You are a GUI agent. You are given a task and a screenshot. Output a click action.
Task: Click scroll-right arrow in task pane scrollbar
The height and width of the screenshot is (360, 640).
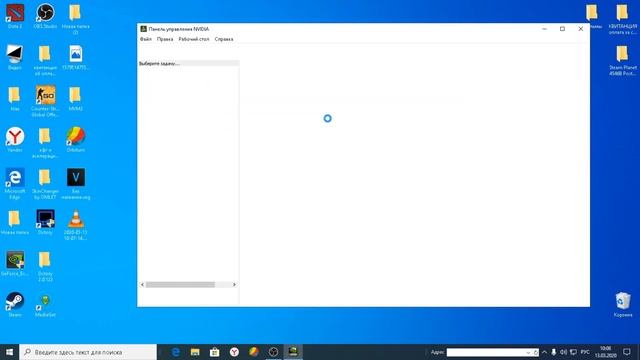point(234,284)
